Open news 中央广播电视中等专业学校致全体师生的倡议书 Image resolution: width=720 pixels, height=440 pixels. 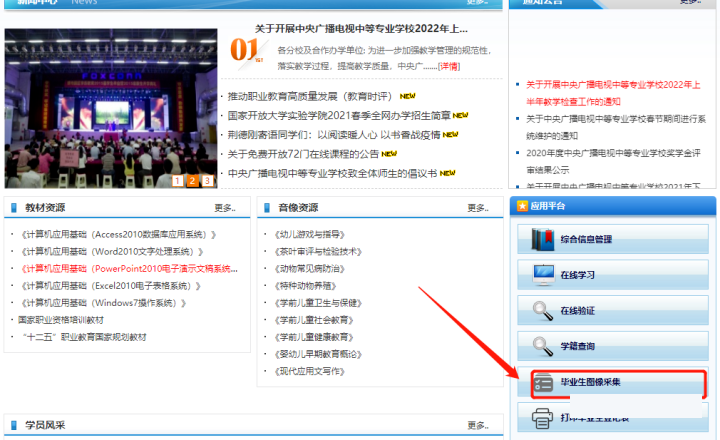332,174
